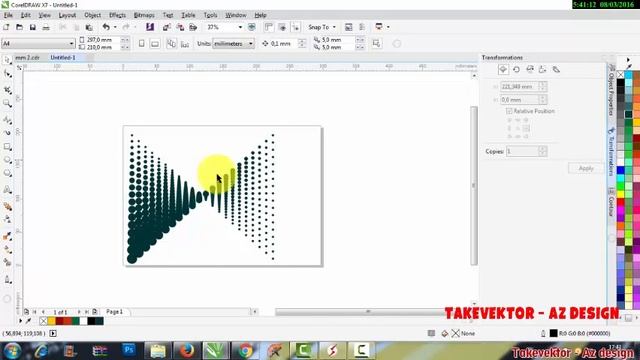
Task: Open the A4 page size dropdown
Action: pyautogui.click(x=71, y=43)
